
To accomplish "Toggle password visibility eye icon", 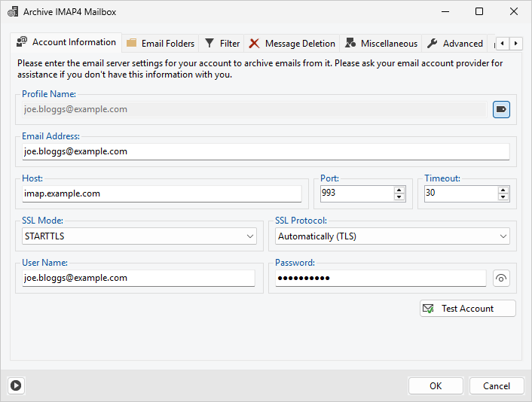I will point(501,279).
